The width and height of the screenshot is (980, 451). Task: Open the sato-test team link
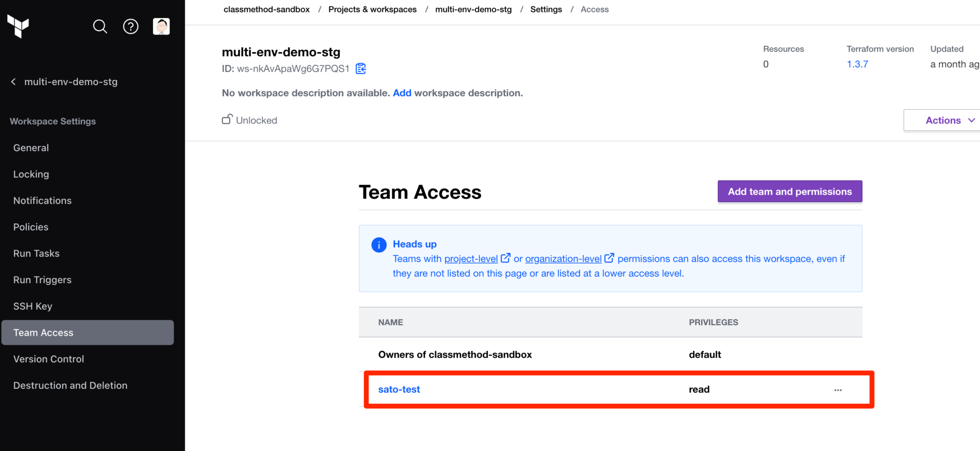[x=399, y=389]
